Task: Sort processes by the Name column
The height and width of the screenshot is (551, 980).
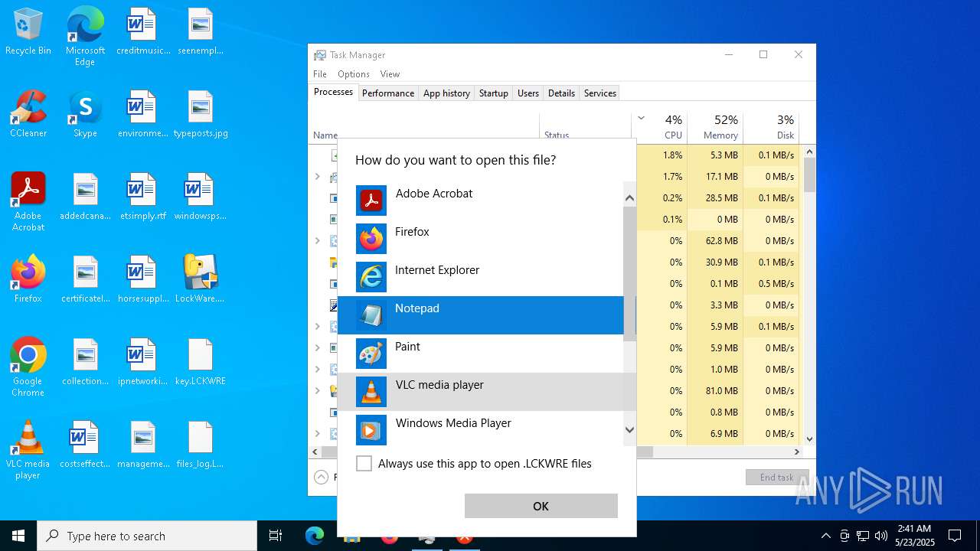Action: pos(325,135)
